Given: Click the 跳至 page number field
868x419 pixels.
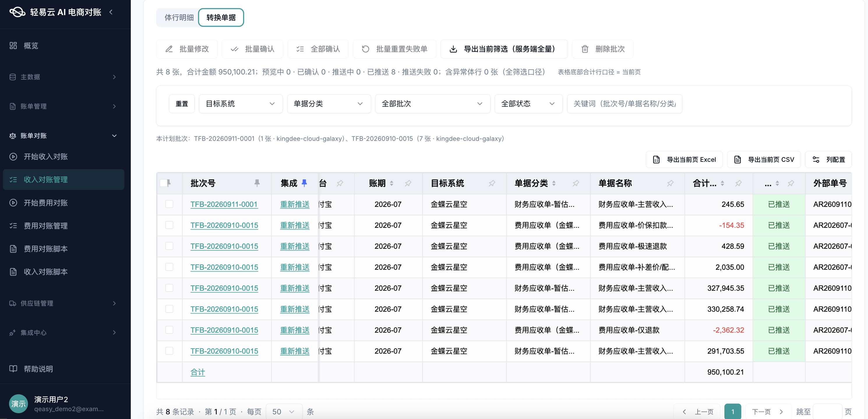Looking at the screenshot, I should [x=828, y=412].
